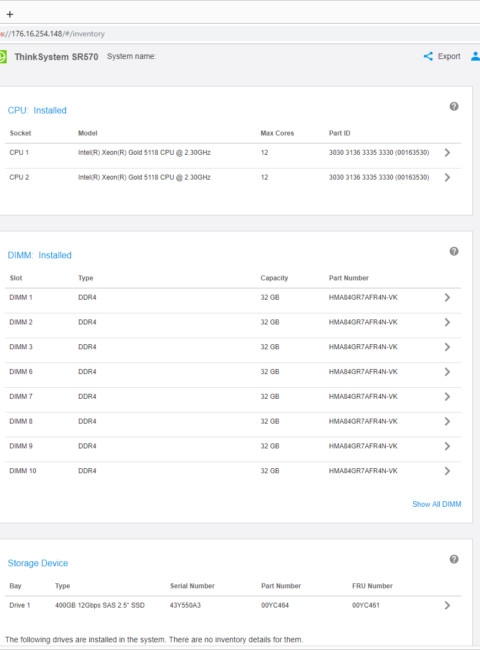Expand DIMM 1 row details
This screenshot has height=650, width=480.
(447, 297)
